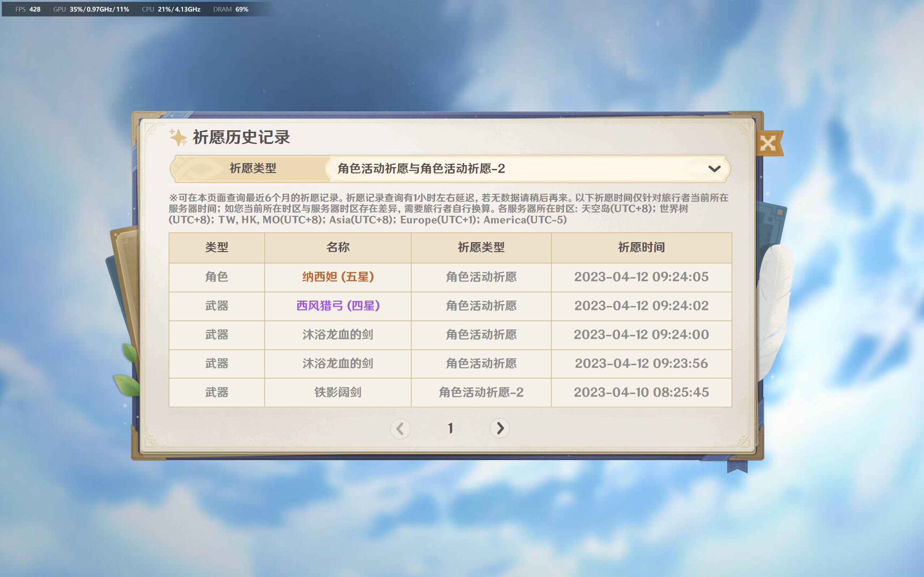Click the 角色活动祈愿-2 wish type cell
This screenshot has width=924, height=577.
tap(481, 392)
